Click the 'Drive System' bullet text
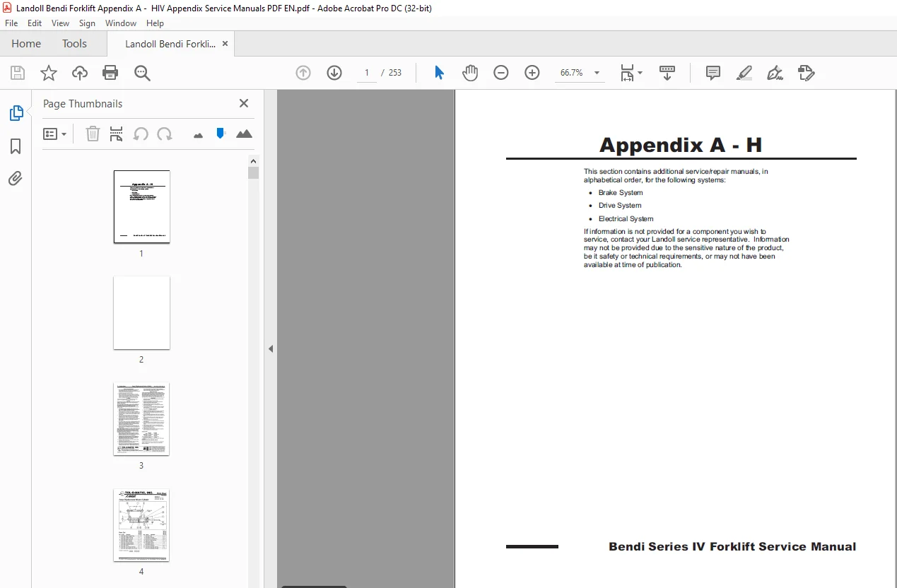The height and width of the screenshot is (588, 897). click(x=620, y=206)
